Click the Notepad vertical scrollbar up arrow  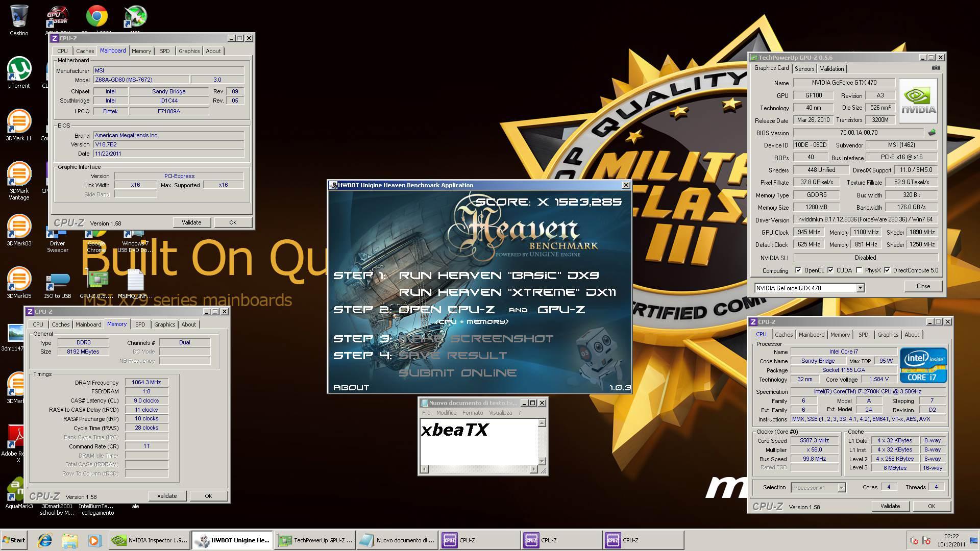pos(542,423)
